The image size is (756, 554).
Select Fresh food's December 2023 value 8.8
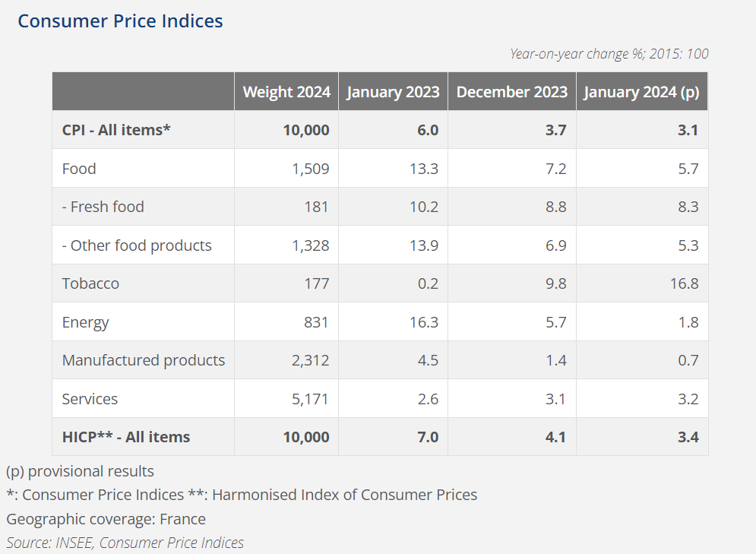(555, 207)
